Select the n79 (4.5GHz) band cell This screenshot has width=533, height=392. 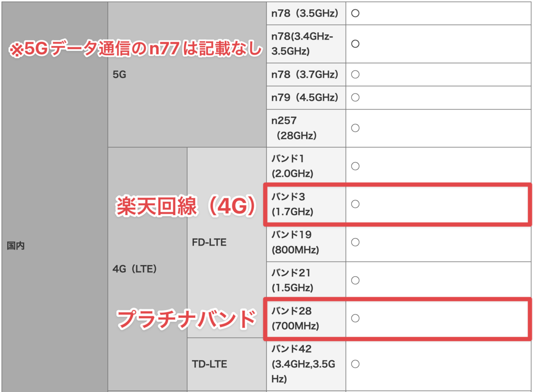point(306,97)
